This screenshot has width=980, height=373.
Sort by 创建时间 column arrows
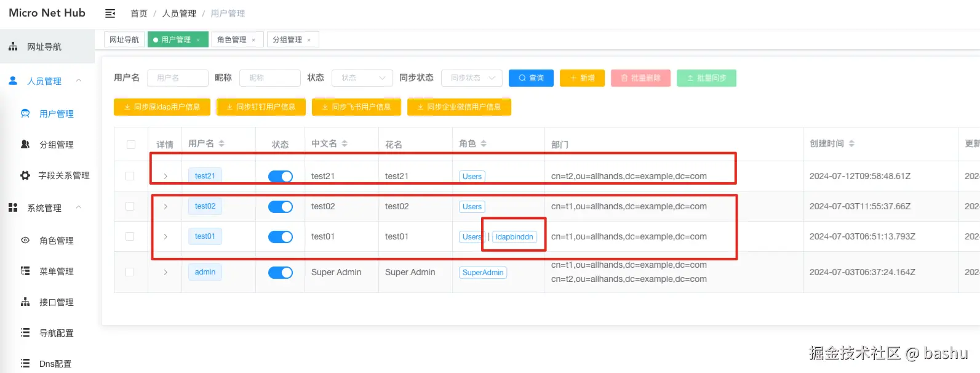(x=851, y=143)
